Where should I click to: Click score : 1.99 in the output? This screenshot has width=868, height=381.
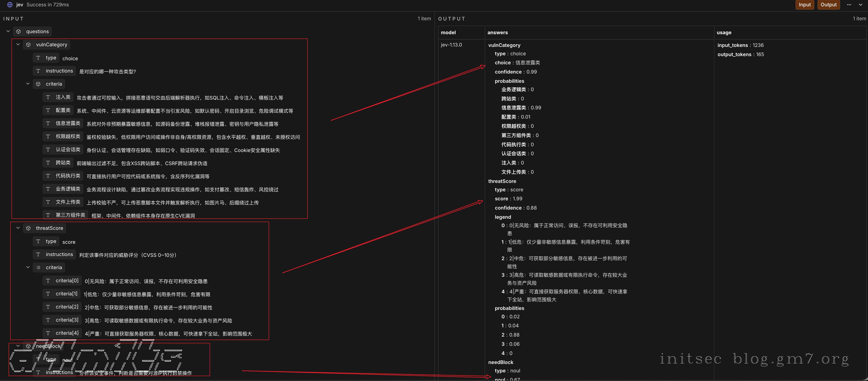point(508,199)
